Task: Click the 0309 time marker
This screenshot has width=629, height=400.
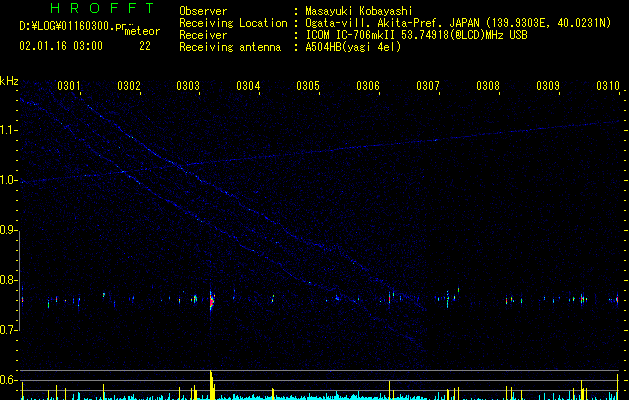Action: tap(548, 85)
